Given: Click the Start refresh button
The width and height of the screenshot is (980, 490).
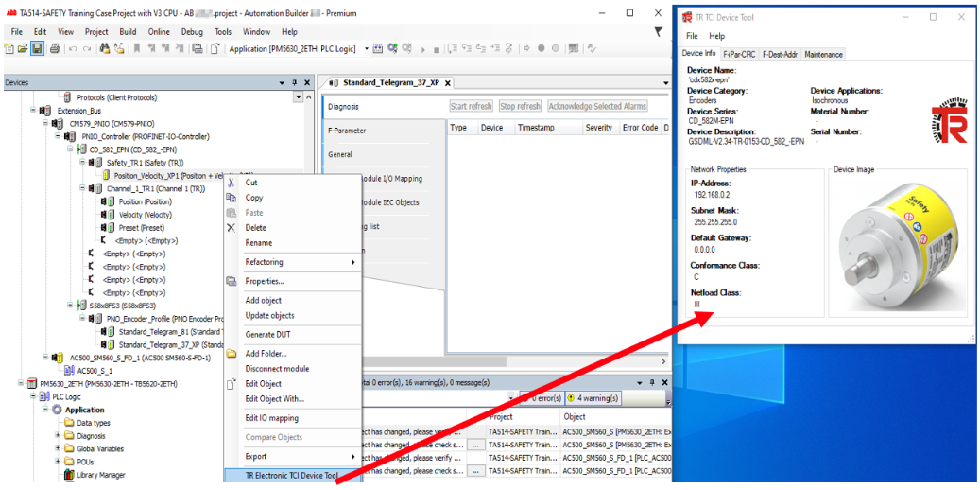Looking at the screenshot, I should 471,107.
